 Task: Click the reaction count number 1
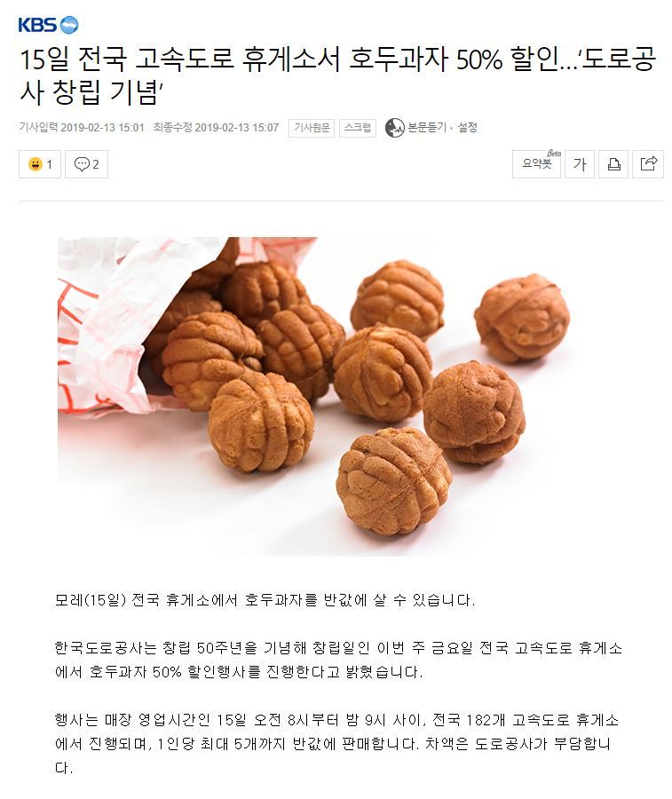click(x=50, y=164)
